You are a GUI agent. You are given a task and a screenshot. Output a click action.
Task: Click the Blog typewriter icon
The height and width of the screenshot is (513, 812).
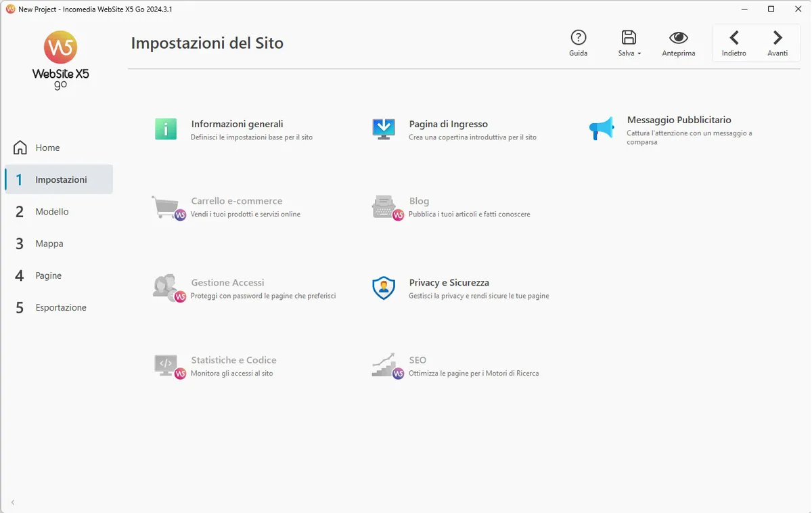tap(386, 207)
